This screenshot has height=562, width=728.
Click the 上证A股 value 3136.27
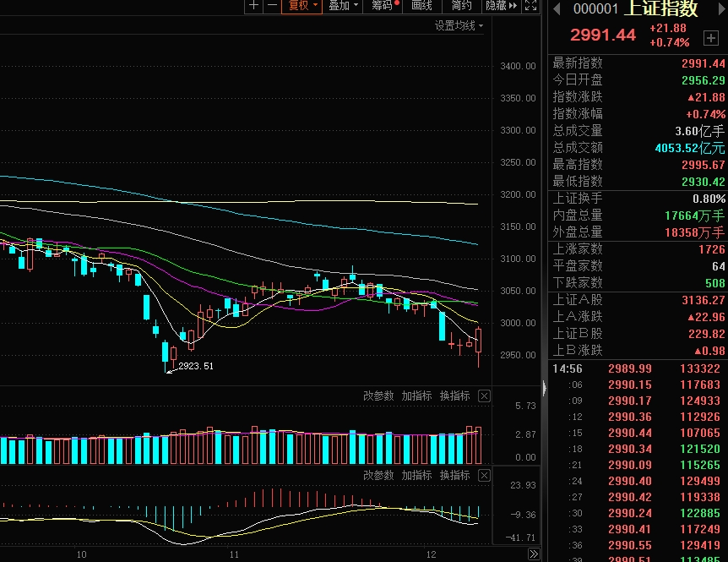point(703,300)
